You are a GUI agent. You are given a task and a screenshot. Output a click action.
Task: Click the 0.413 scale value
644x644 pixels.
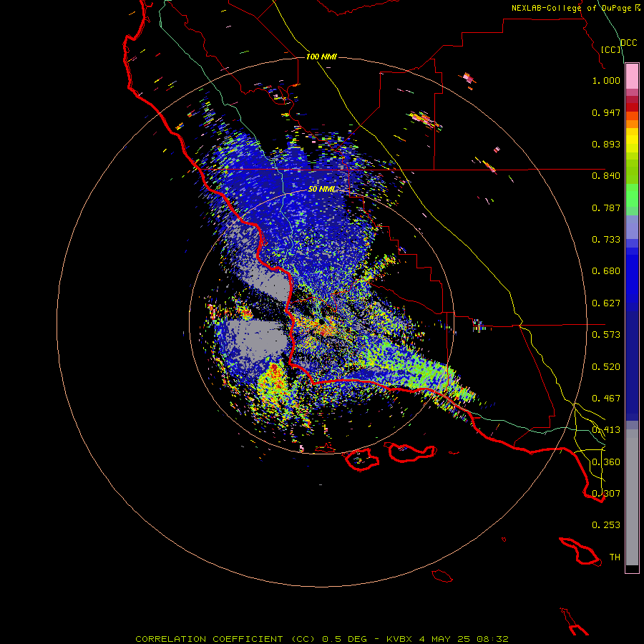606,430
